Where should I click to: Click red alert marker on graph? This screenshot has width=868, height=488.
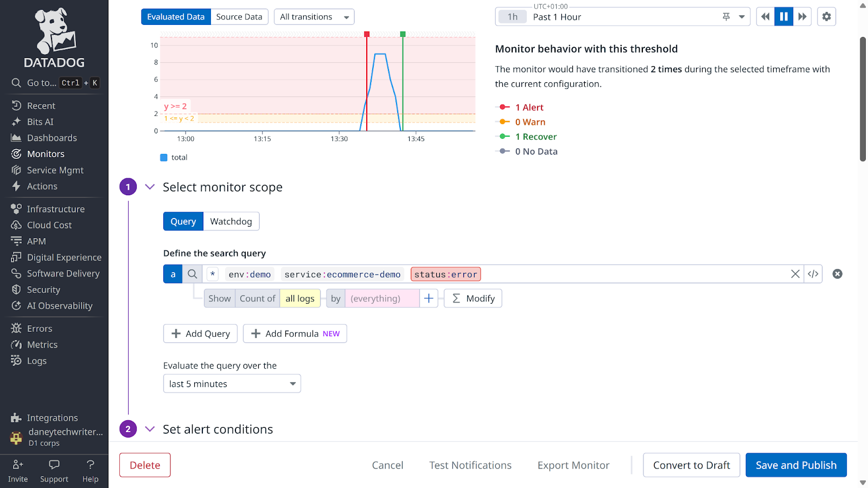click(x=367, y=34)
